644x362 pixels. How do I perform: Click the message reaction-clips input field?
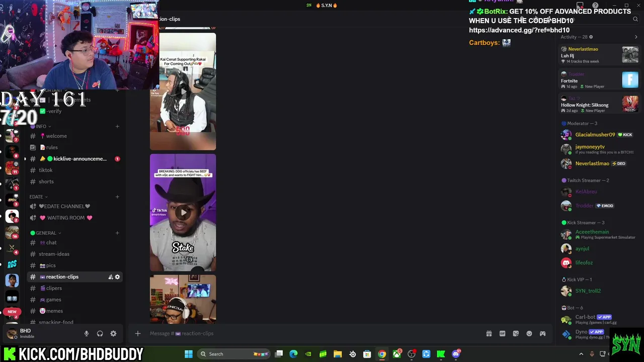[x=312, y=333]
